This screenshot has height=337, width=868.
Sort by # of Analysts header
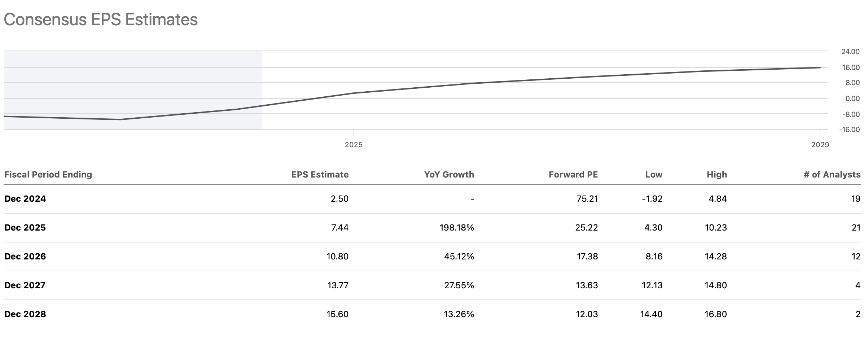pyautogui.click(x=832, y=175)
